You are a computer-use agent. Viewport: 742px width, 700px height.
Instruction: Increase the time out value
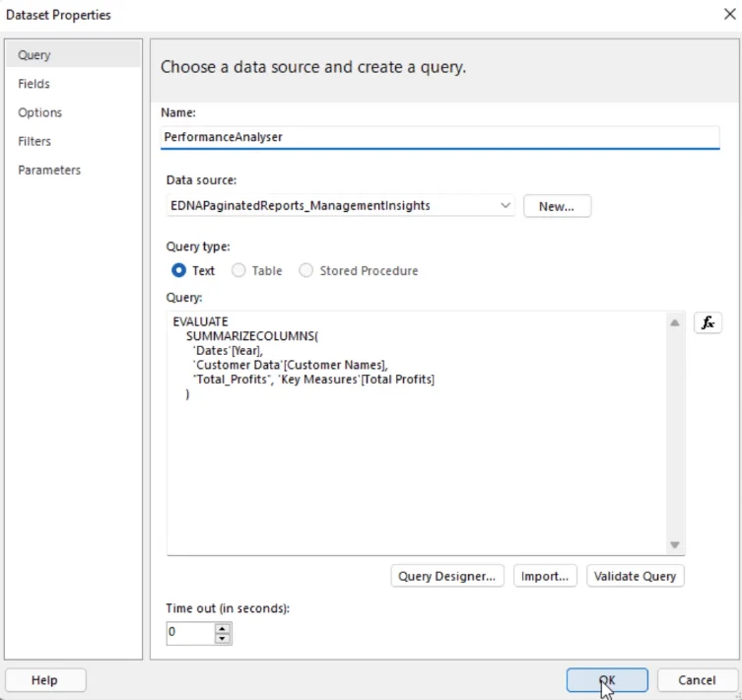coord(223,628)
